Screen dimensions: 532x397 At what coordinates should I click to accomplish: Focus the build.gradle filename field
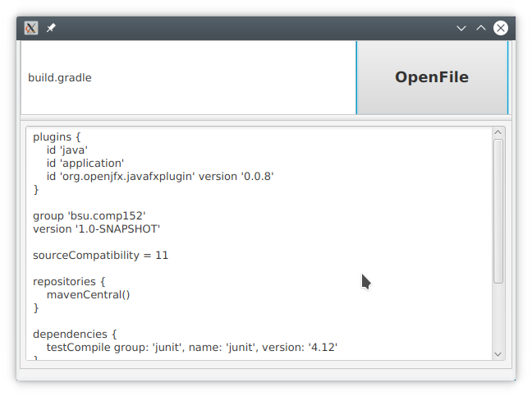tap(188, 78)
